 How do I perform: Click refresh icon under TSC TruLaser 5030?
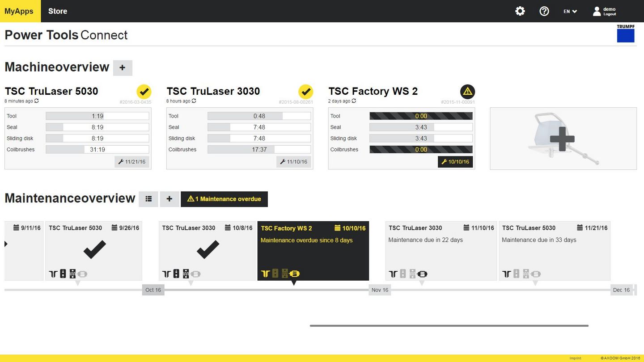(37, 101)
